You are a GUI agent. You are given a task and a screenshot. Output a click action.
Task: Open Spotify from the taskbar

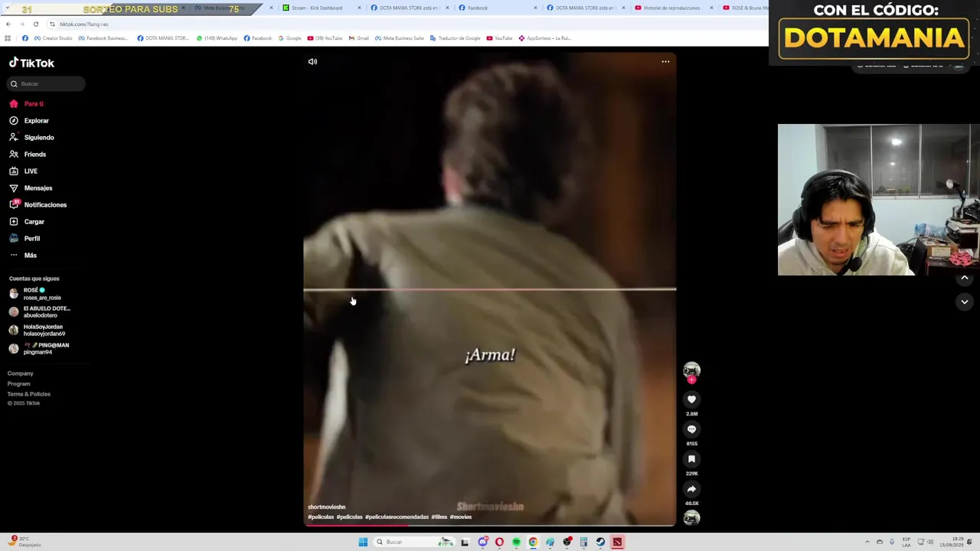(517, 542)
